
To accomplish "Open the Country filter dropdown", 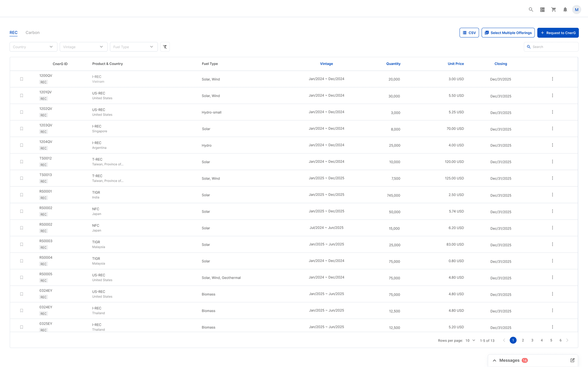I will 33,47.
